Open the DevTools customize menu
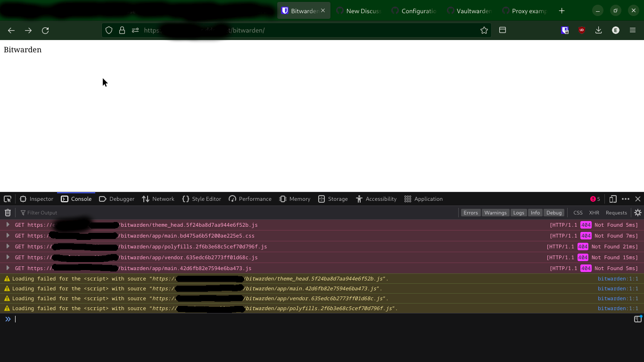Image resolution: width=644 pixels, height=362 pixels. pyautogui.click(x=626, y=198)
